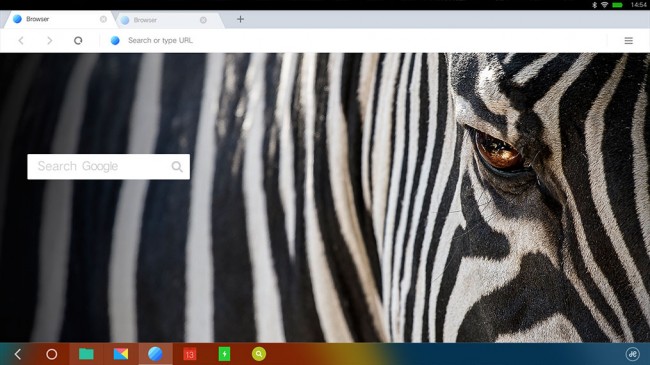Click the Search Google input box
Viewport: 650px width, 365px height.
tap(109, 167)
